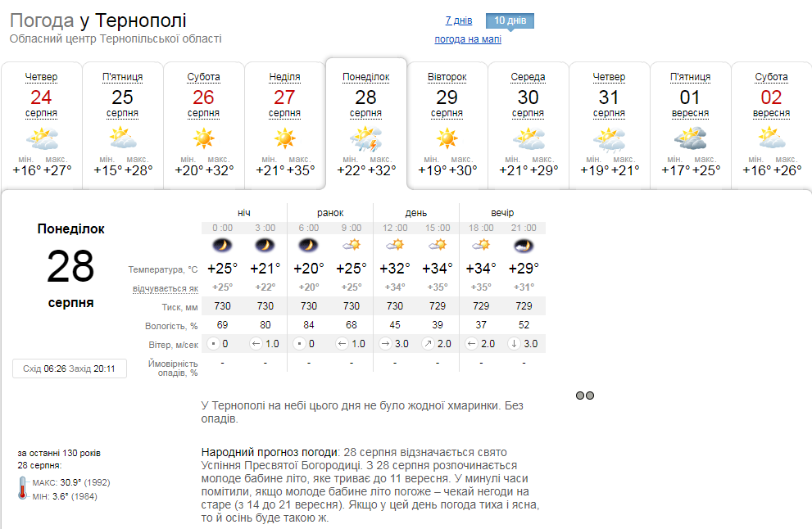The height and width of the screenshot is (529, 812).
Task: Click thunderstorm icon for Понеділок 28
Action: point(365,138)
